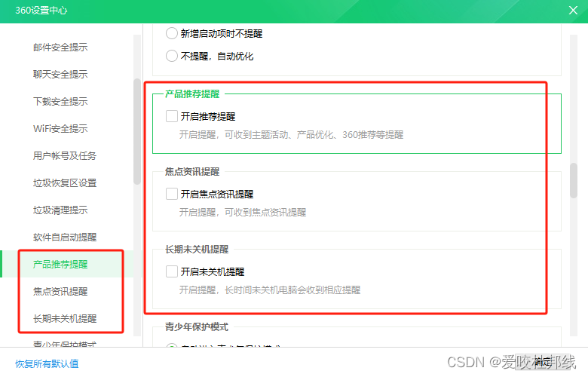Select 不提醒，自动优化 radio option
The height and width of the screenshot is (377, 588).
pos(172,56)
